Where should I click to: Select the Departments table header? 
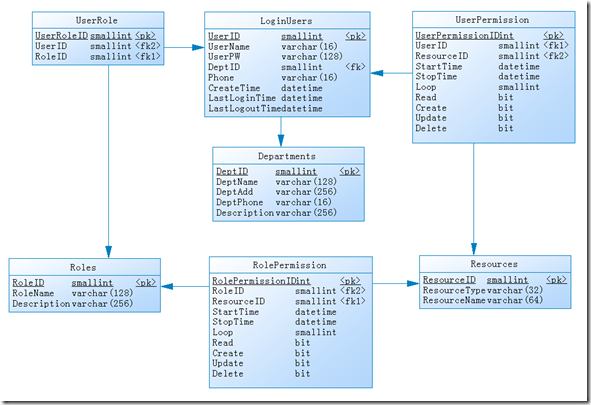pos(288,156)
